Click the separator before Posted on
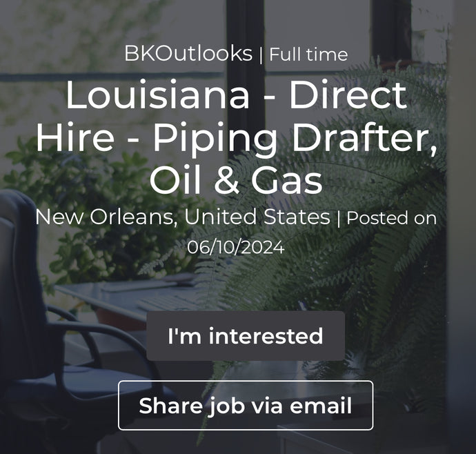 tap(339, 219)
